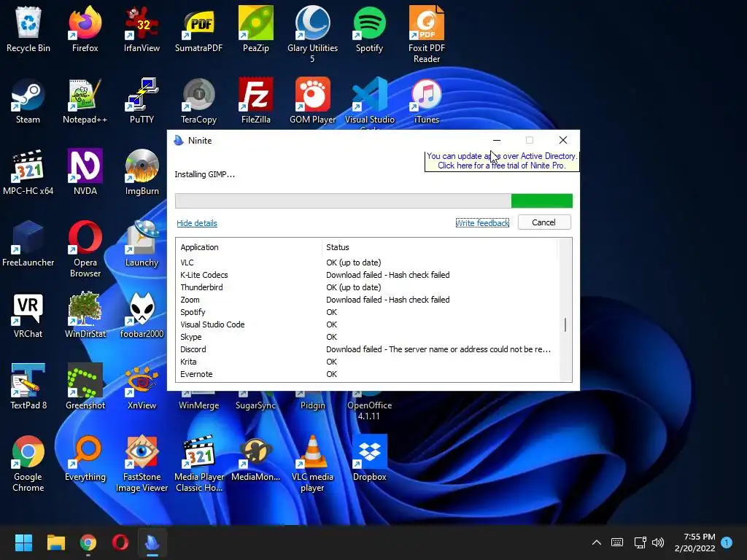Select the foobar2000 desktop icon
The image size is (747, 560).
142,315
